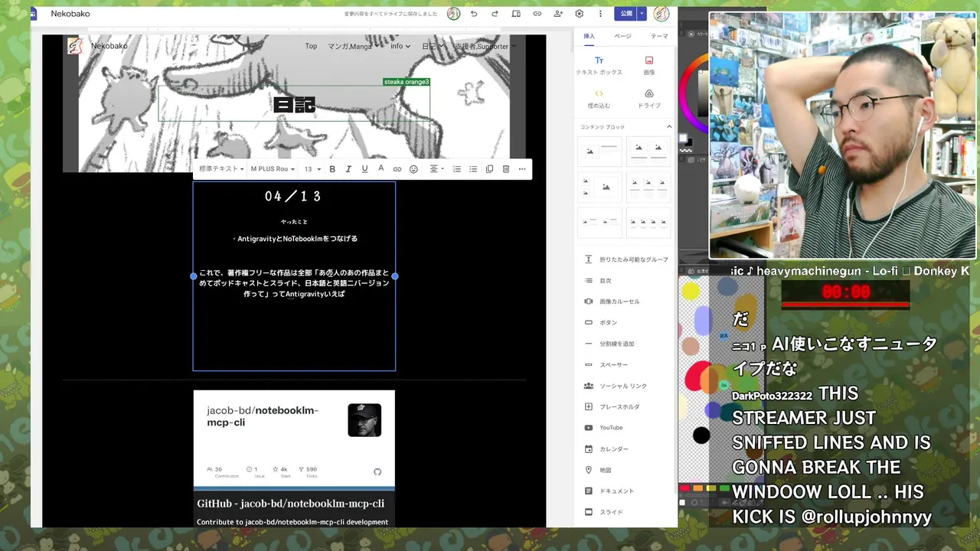Insert a file from Drive
This screenshot has height=551, width=980.
(648, 99)
